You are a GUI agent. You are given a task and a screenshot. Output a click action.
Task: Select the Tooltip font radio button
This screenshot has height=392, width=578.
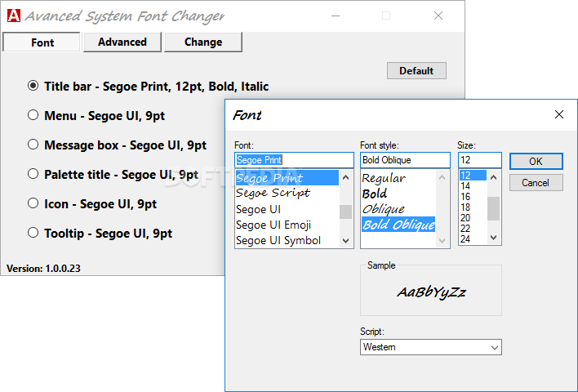click(33, 233)
